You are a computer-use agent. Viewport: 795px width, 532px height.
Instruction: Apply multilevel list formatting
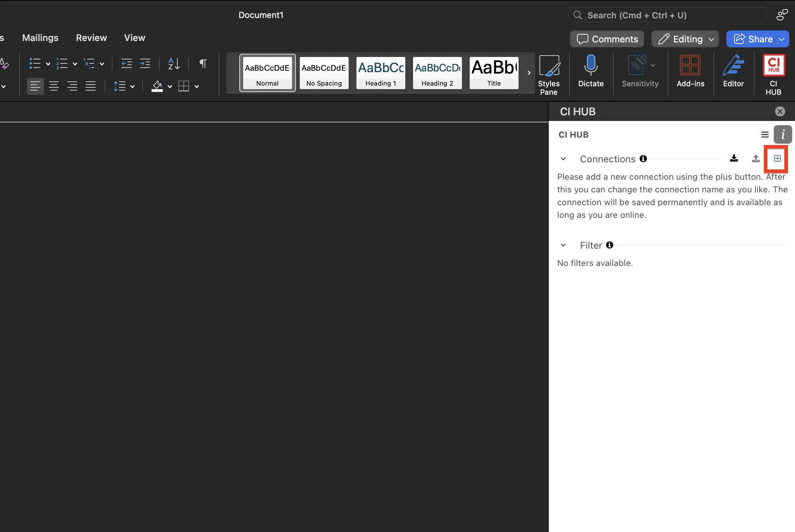click(x=89, y=64)
